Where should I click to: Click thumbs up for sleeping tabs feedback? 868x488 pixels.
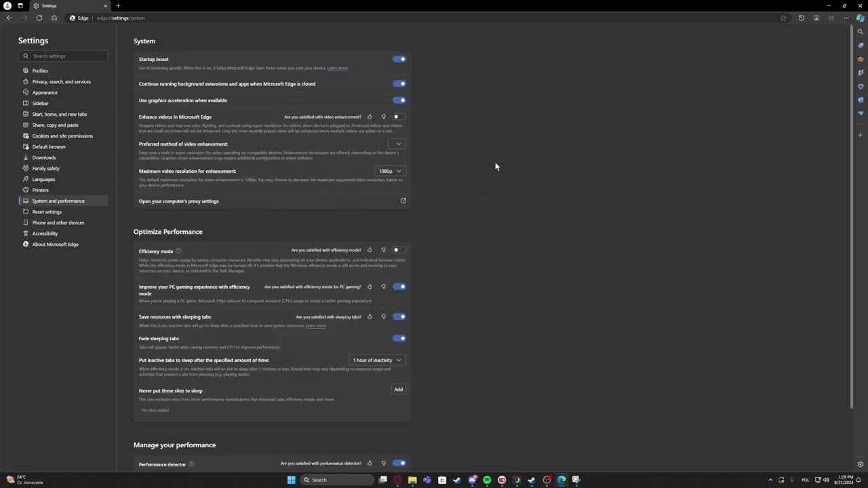[x=370, y=317]
